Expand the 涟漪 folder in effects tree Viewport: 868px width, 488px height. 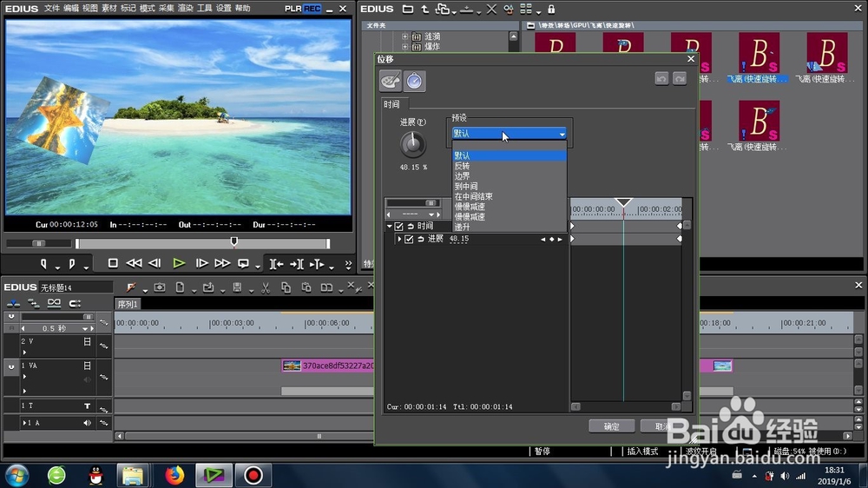pos(404,36)
